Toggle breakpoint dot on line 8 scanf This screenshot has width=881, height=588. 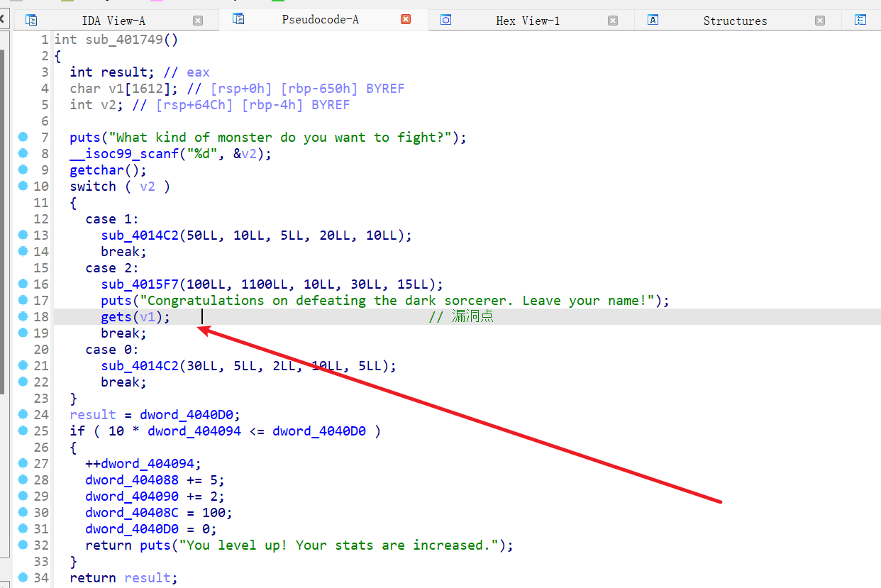[x=23, y=153]
